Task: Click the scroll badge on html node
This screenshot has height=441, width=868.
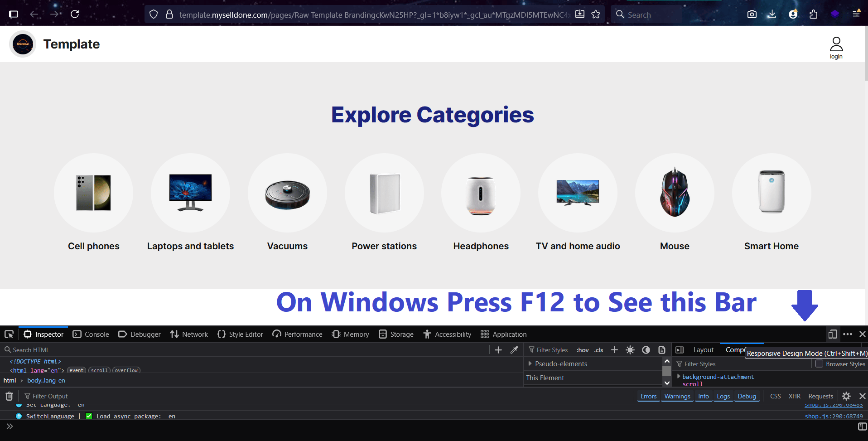Action: coord(99,370)
